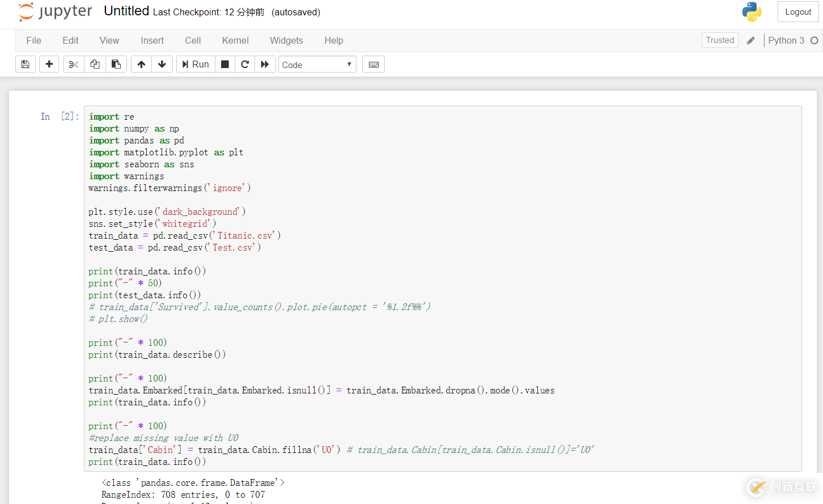Open the command palette keyboard icon
The image size is (823, 504).
pos(374,65)
